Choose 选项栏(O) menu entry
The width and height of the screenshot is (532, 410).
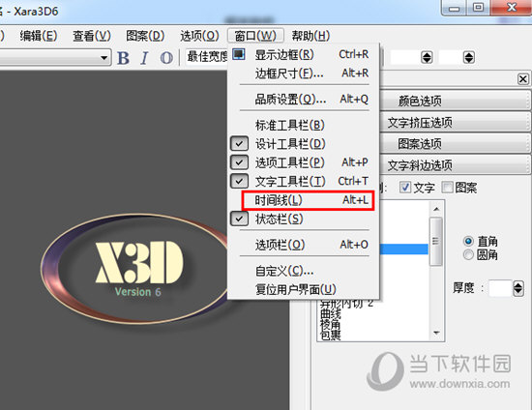pyautogui.click(x=304, y=245)
